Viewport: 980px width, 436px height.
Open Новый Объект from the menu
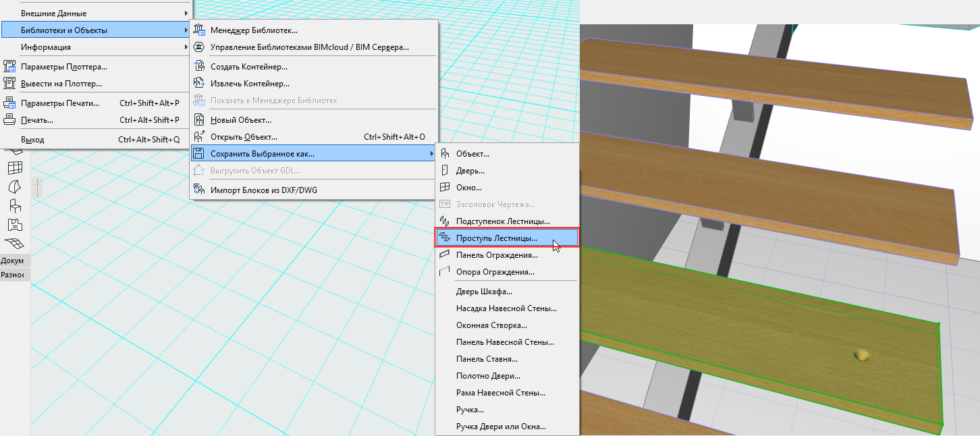[x=240, y=120]
